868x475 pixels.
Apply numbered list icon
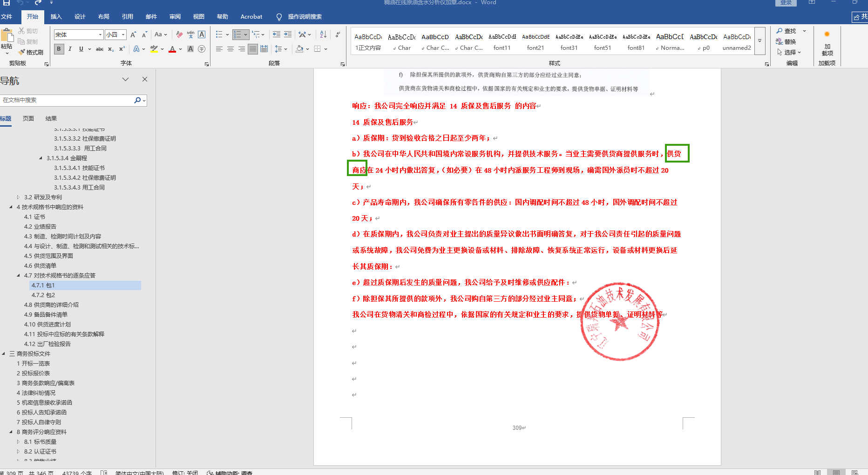coord(237,34)
